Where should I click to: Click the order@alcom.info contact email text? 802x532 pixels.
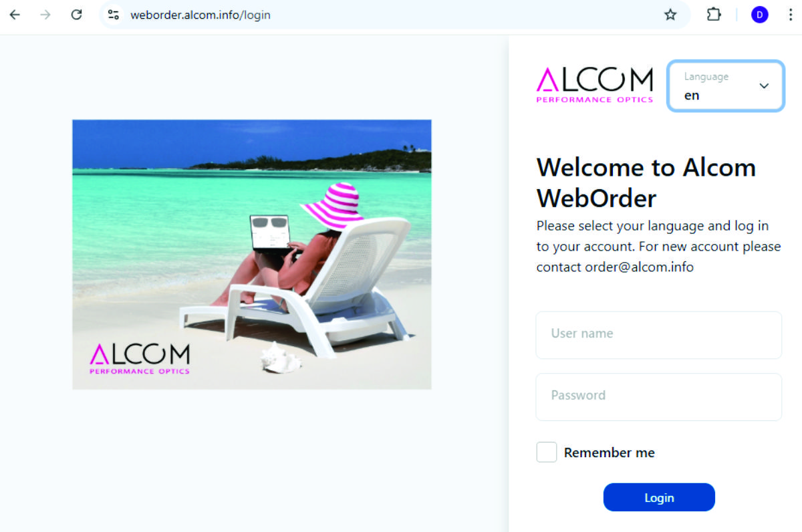click(640, 267)
